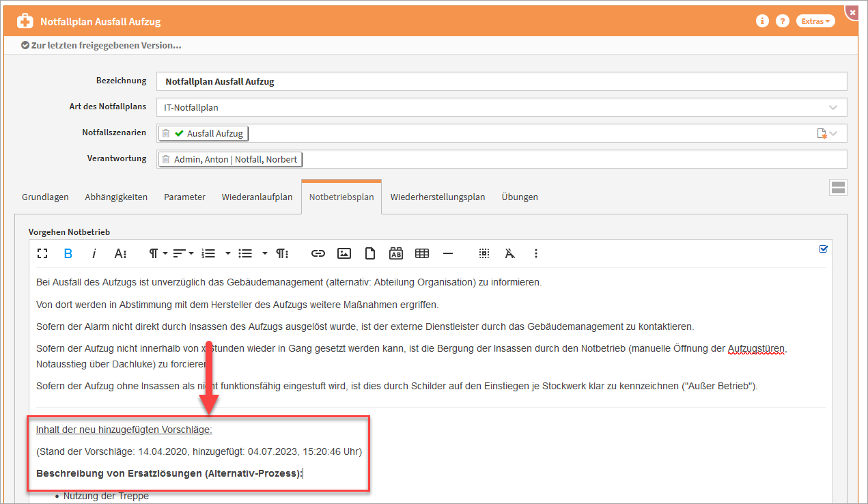Expand the Notfallszenarien dropdown arrow
This screenshot has height=504, width=868.
(833, 134)
